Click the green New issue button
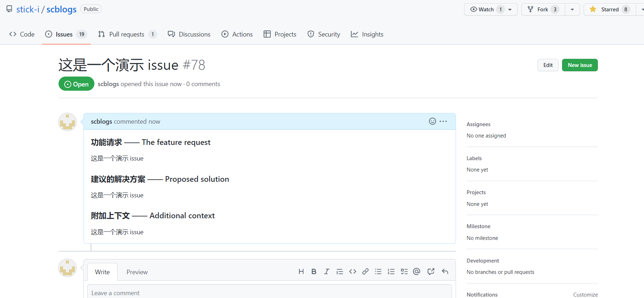The height and width of the screenshot is (298, 644). pyautogui.click(x=579, y=65)
